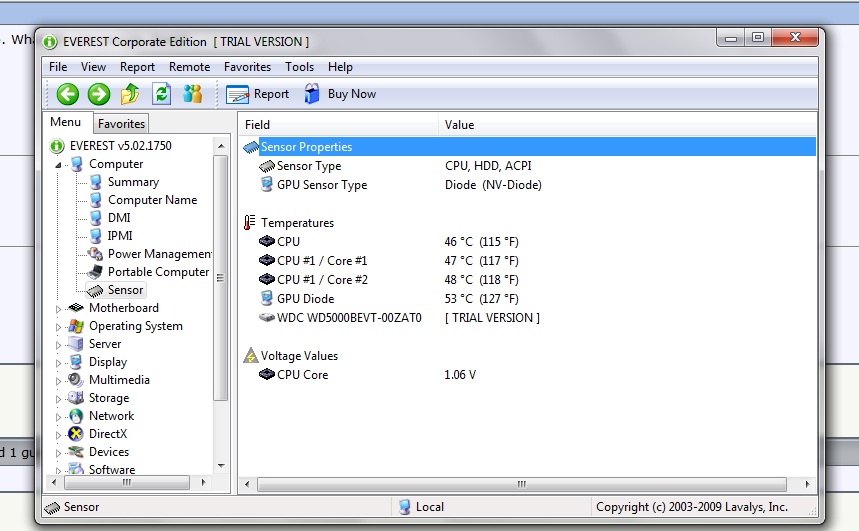Select the CPU #1 / Core #2 row
This screenshot has width=859, height=531.
(x=528, y=279)
